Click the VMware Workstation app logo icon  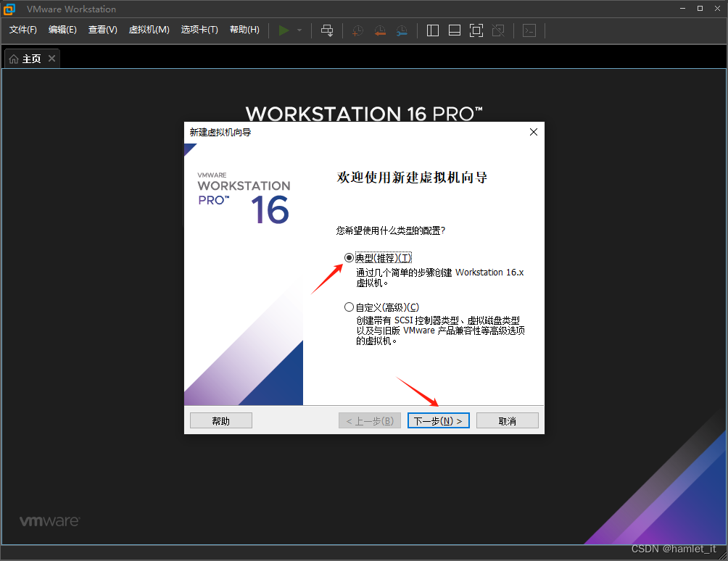[x=9, y=9]
